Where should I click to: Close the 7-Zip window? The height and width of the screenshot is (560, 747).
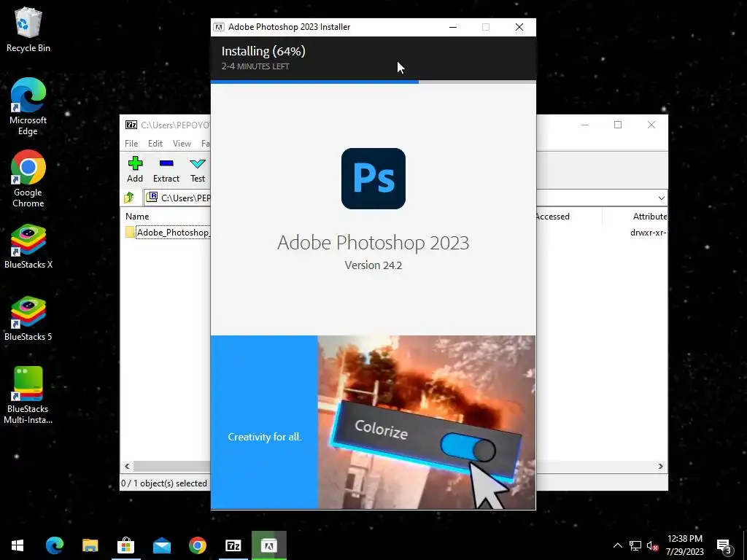[651, 125]
